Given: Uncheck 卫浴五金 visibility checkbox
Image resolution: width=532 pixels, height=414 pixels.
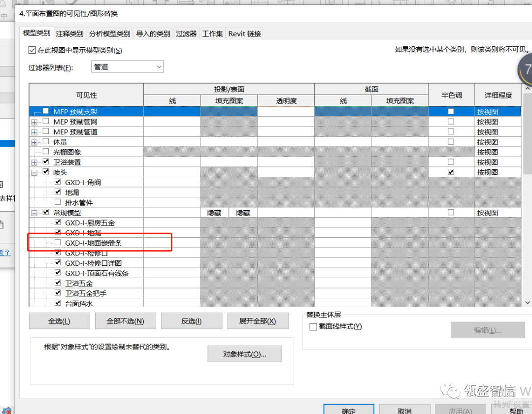Looking at the screenshot, I should (x=58, y=283).
